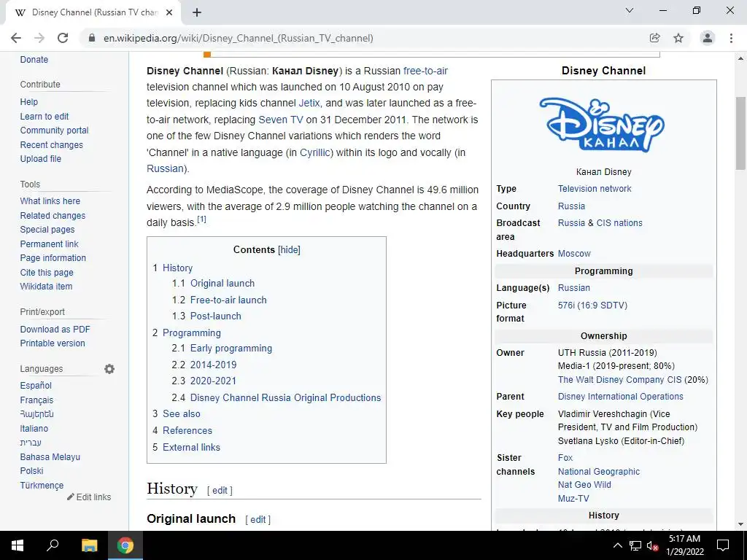View site security padlock info

click(92, 38)
